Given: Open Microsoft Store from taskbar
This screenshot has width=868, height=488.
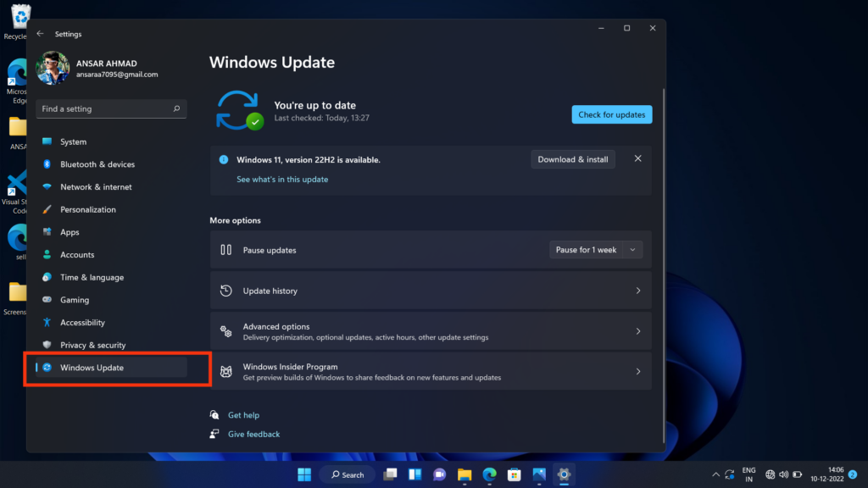Looking at the screenshot, I should point(515,474).
